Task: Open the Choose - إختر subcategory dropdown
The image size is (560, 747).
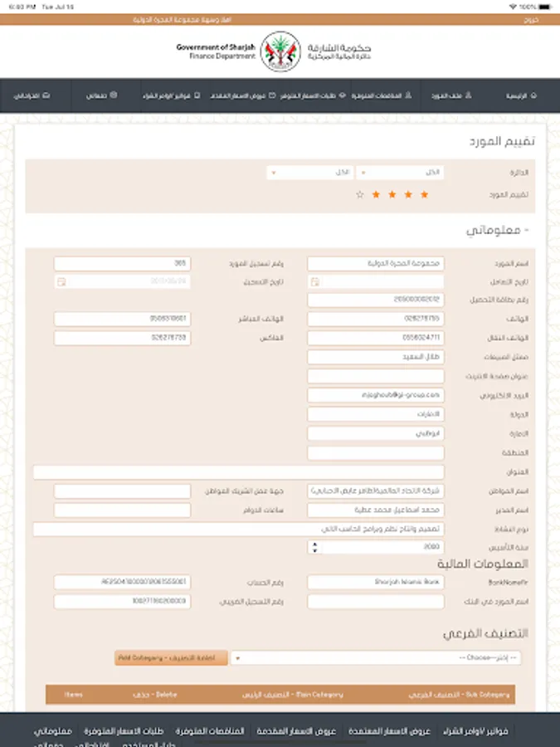Action: pos(376,658)
